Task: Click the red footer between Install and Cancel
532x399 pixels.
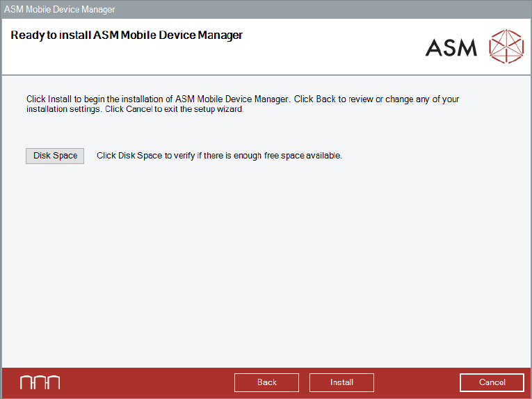Action: (x=417, y=382)
